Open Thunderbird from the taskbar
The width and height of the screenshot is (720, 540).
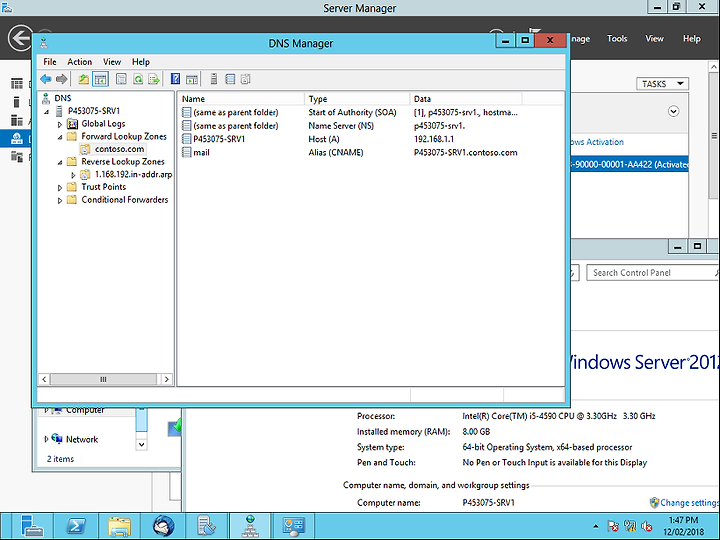click(x=164, y=526)
